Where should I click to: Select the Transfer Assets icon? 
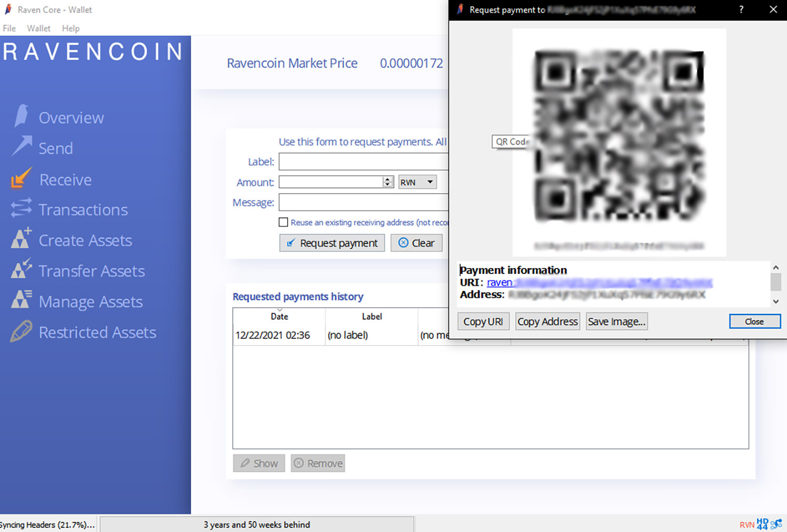21,269
